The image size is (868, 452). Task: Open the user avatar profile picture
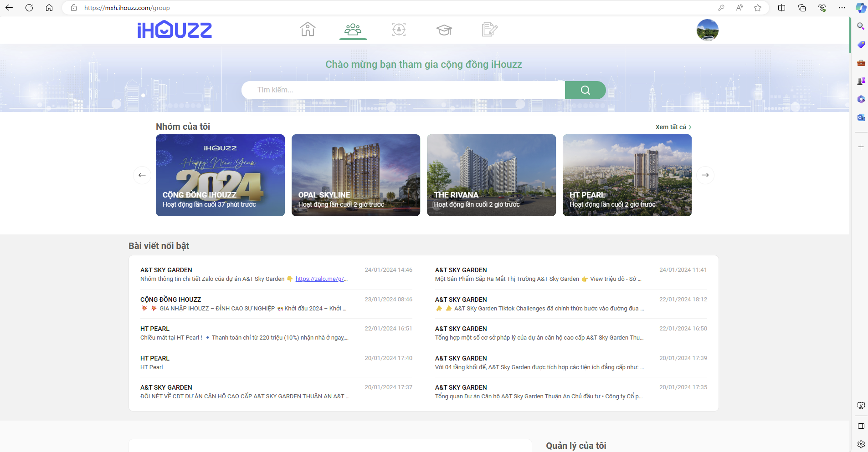[707, 30]
